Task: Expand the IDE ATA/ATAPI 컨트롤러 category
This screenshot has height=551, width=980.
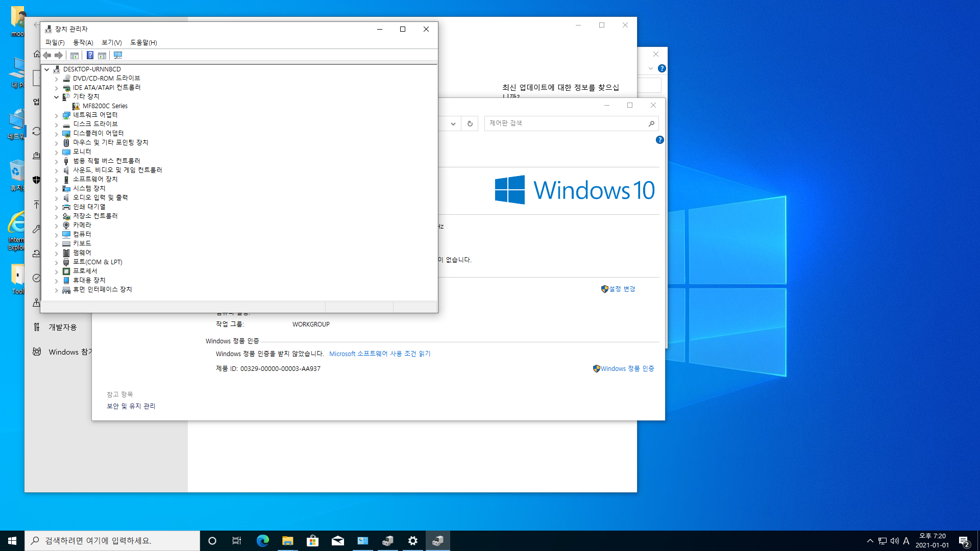Action: tap(57, 88)
